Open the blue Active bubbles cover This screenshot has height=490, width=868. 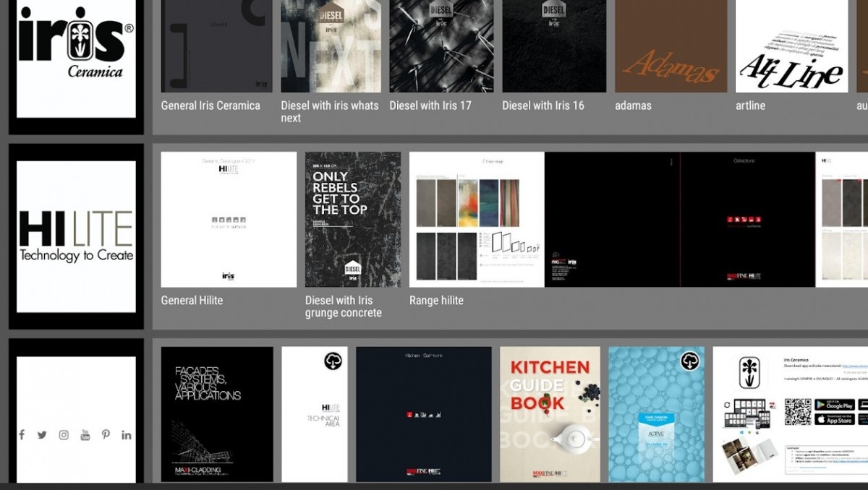click(x=657, y=414)
